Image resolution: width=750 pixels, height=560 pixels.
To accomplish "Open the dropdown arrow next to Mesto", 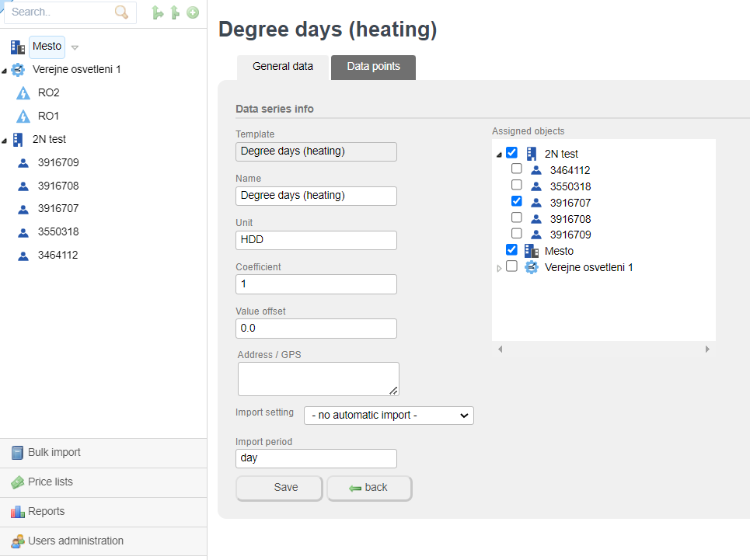I will (75, 47).
